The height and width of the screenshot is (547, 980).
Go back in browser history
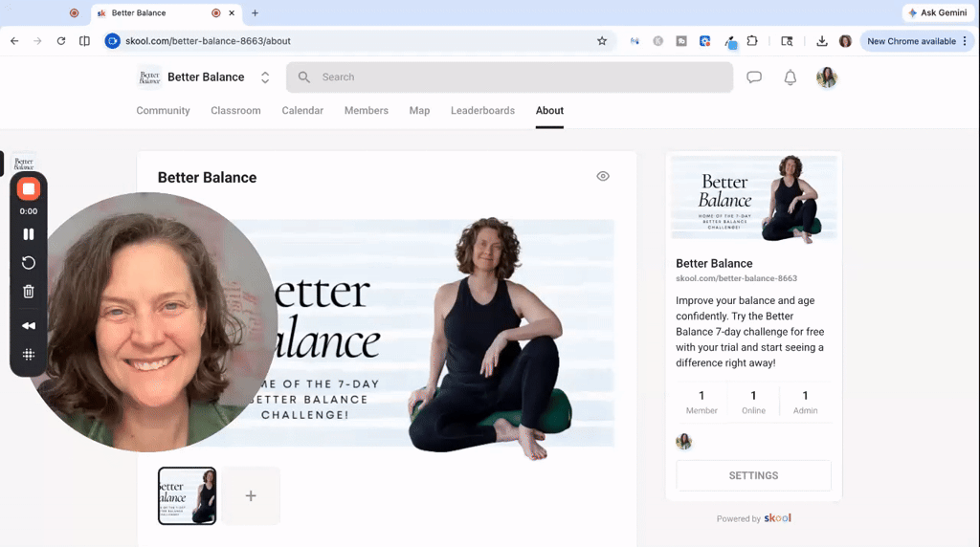coord(14,41)
